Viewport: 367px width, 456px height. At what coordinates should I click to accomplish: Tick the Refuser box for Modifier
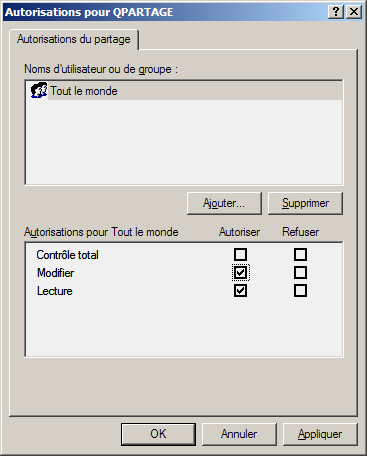300,273
